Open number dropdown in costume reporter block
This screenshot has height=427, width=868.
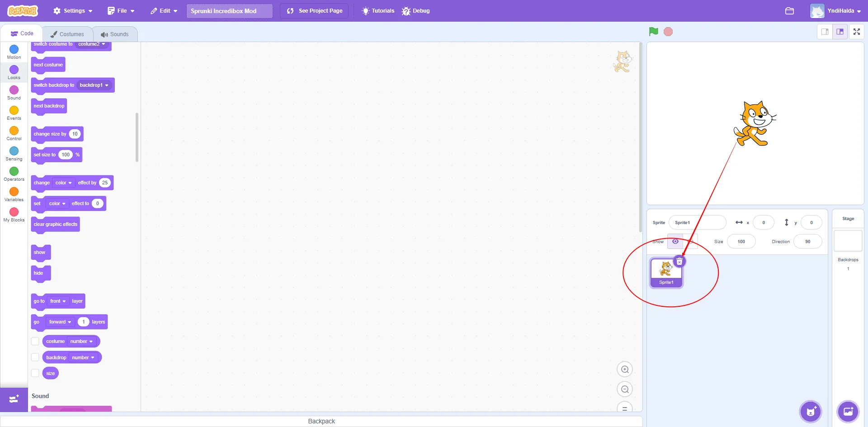81,341
